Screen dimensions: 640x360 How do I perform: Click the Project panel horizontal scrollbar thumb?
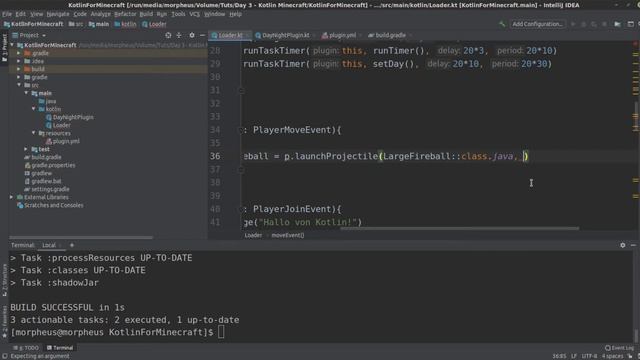pos(81,237)
